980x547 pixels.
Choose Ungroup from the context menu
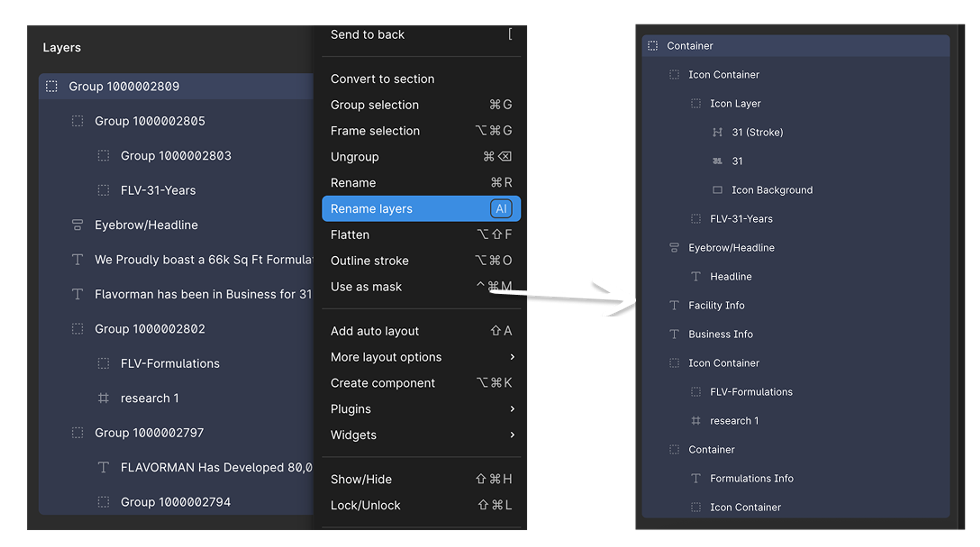coord(421,157)
